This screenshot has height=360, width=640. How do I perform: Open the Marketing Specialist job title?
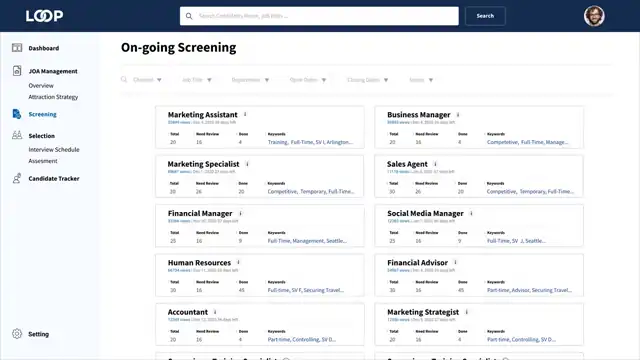pyautogui.click(x=203, y=164)
